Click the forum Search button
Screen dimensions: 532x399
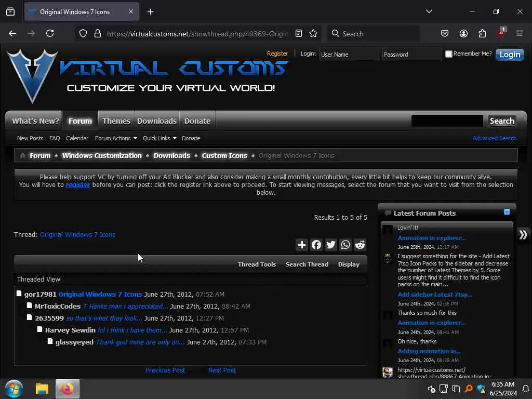click(502, 121)
